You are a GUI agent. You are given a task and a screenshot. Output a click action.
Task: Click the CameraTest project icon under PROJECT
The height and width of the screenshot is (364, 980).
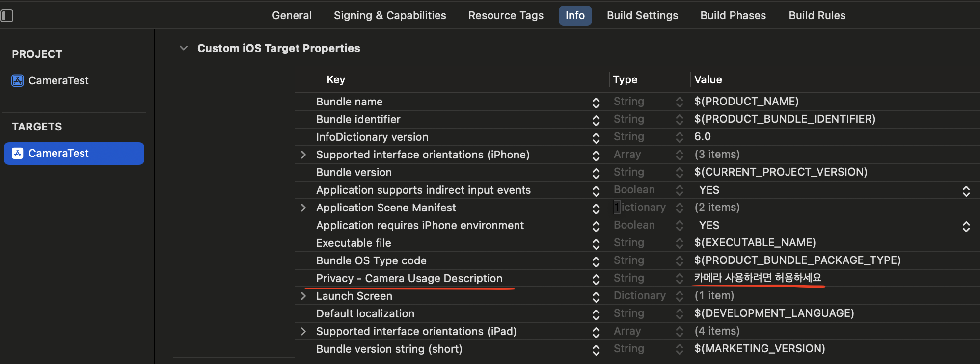click(x=18, y=80)
